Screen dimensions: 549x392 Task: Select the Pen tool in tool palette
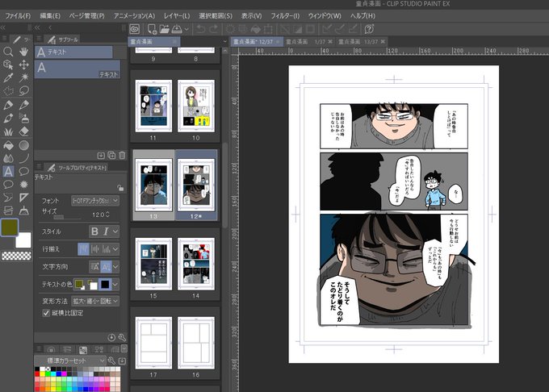[8, 105]
